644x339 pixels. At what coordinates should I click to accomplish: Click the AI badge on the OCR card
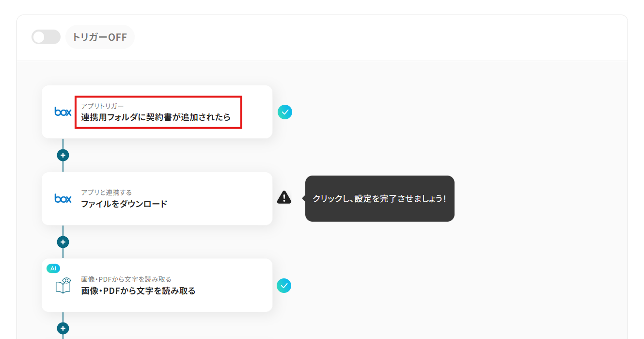53,268
